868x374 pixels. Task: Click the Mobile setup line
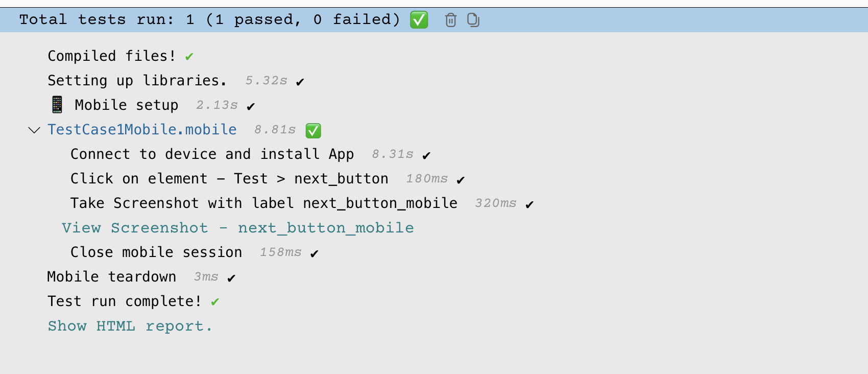coord(126,105)
